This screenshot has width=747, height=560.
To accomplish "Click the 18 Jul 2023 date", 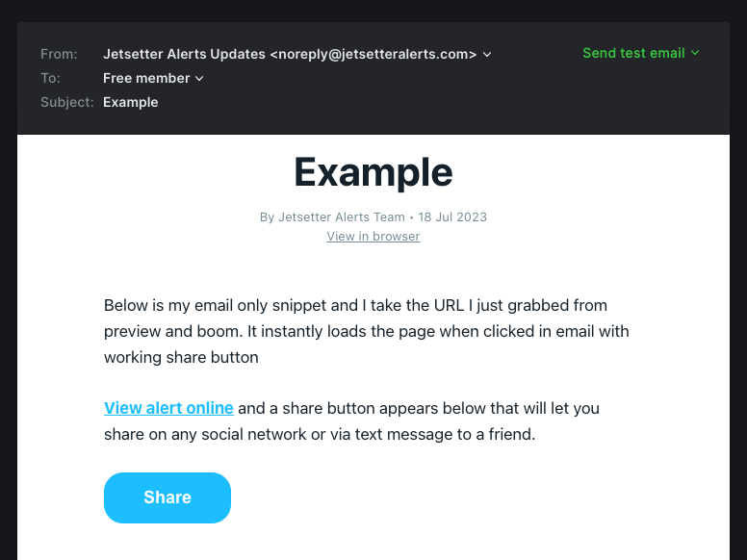I will click(452, 217).
